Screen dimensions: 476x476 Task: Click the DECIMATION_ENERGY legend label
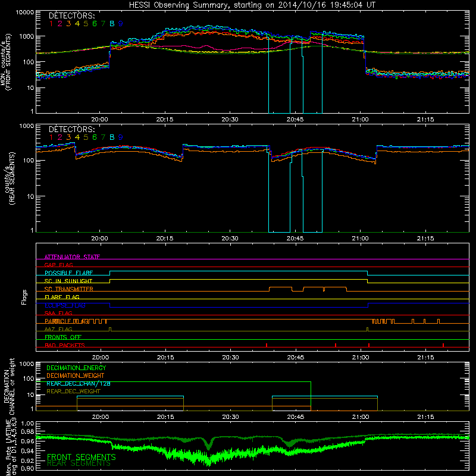[76, 368]
